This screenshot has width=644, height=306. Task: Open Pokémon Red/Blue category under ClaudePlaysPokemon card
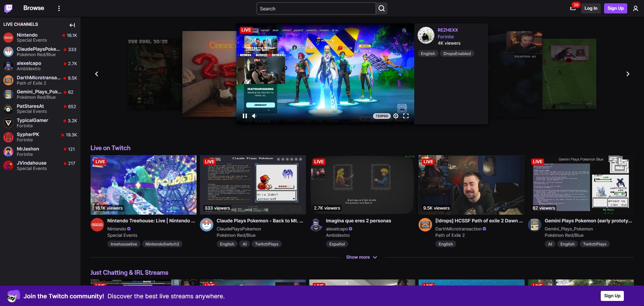point(236,235)
